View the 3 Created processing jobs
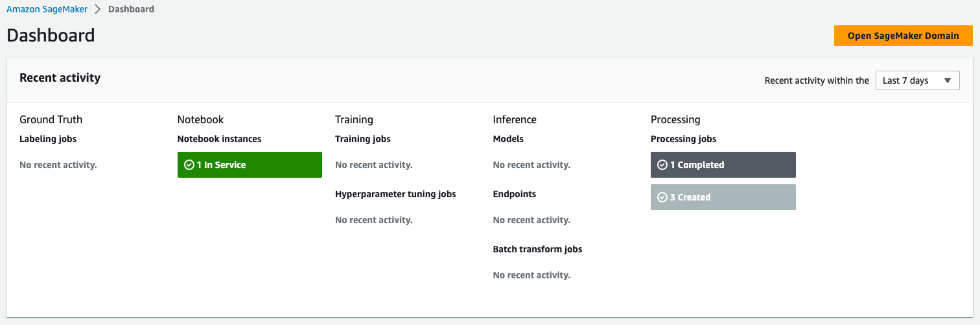The image size is (980, 325). click(723, 198)
